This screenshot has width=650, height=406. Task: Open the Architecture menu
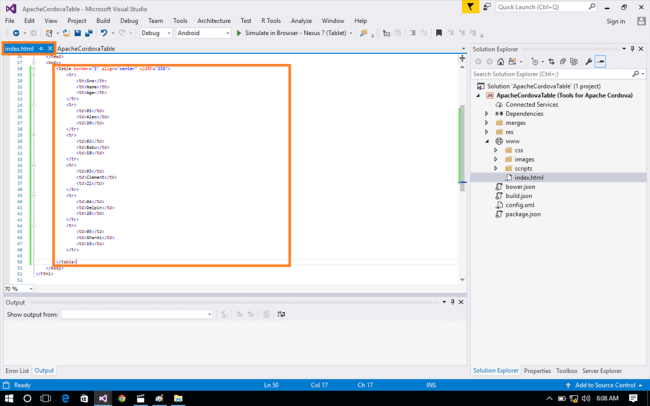pyautogui.click(x=214, y=20)
